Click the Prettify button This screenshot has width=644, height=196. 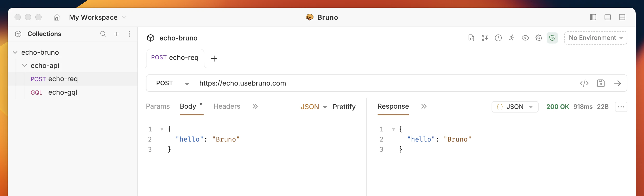[344, 107]
